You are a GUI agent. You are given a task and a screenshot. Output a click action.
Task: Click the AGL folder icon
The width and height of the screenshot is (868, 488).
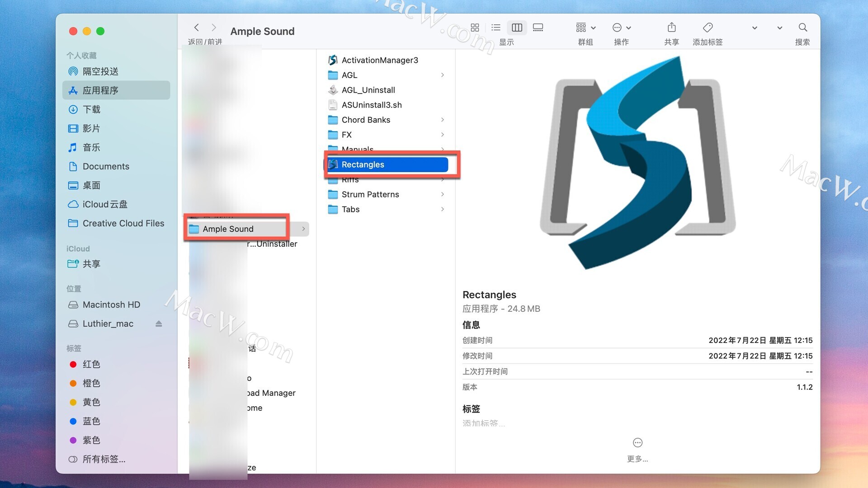coord(333,75)
